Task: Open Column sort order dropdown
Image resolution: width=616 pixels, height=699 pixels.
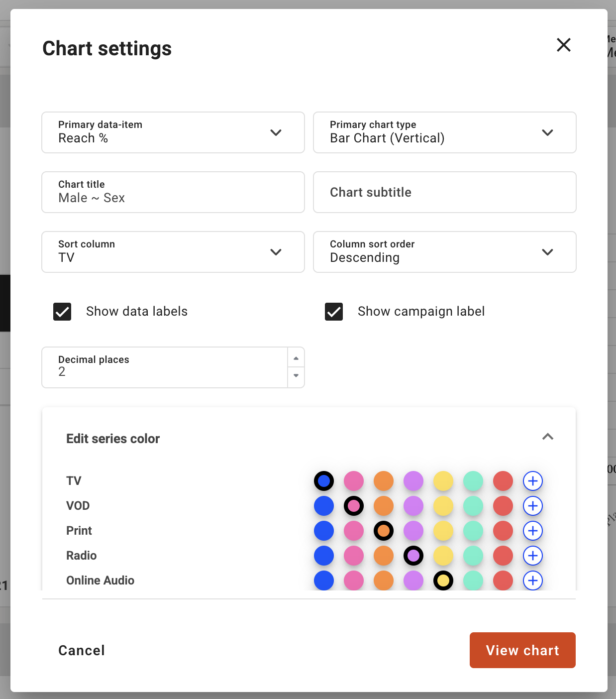Action: (445, 252)
